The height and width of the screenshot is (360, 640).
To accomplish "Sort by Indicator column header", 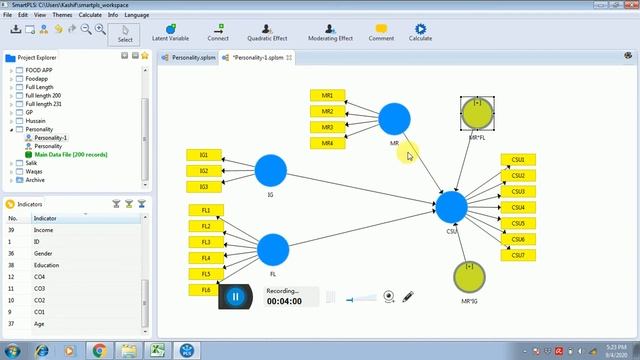I will (x=86, y=218).
